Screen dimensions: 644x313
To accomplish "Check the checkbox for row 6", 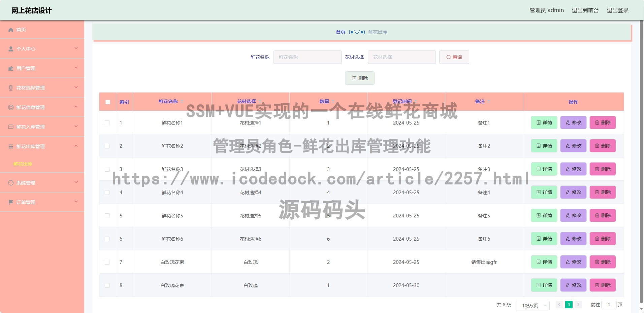I will tap(107, 239).
